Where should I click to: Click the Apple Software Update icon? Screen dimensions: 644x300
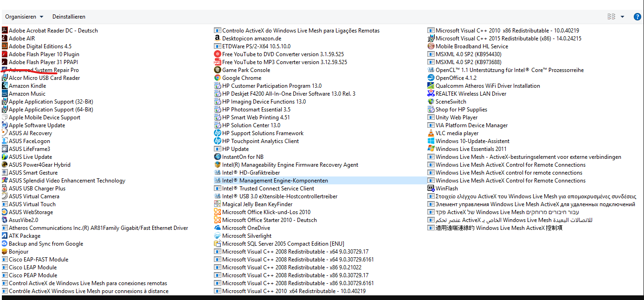point(5,125)
